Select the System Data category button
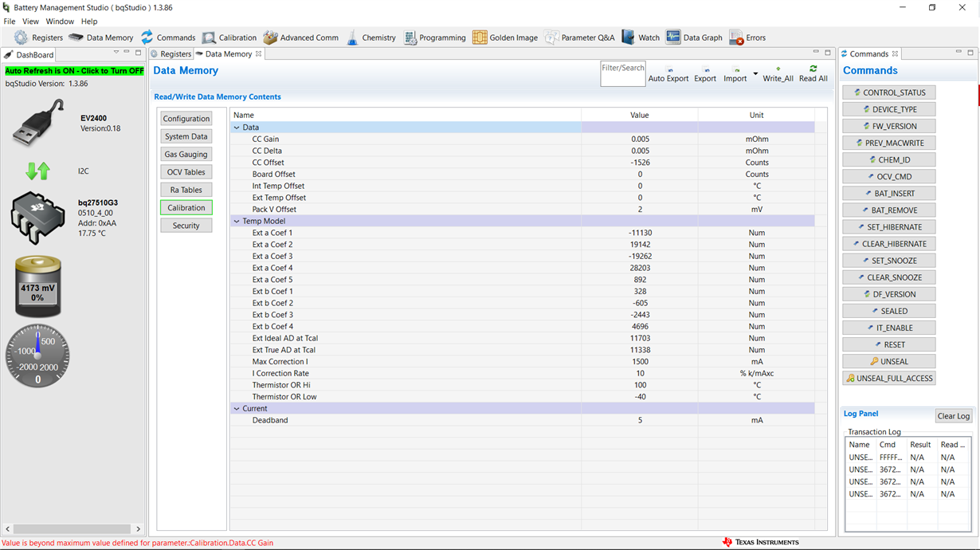980x550 pixels. coord(186,136)
